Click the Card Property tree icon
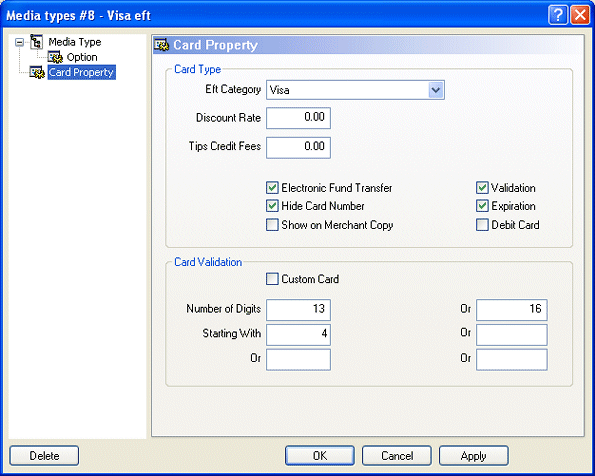Viewport: 595px width, 476px height. tap(37, 72)
